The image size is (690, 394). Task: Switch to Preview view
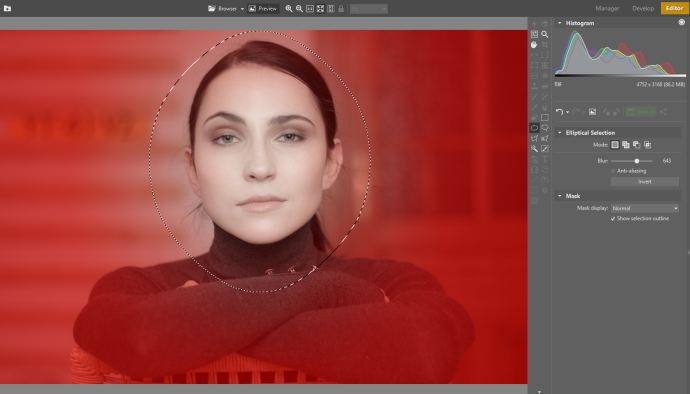[263, 8]
